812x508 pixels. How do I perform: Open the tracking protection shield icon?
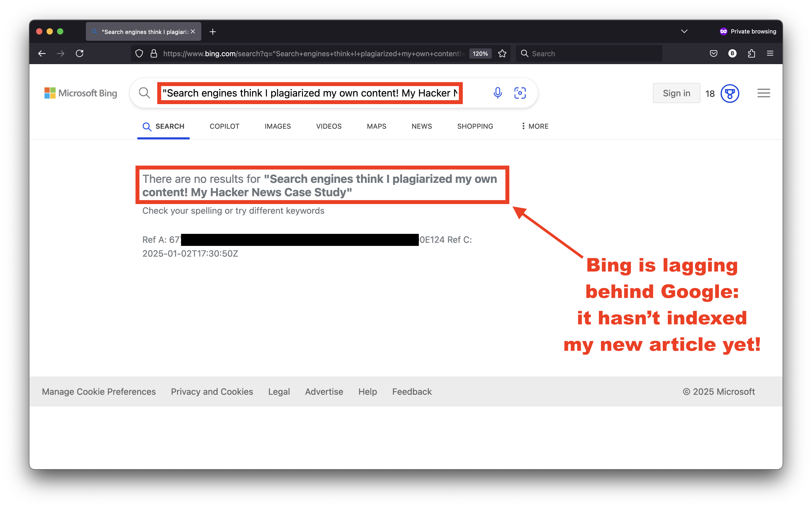point(139,53)
